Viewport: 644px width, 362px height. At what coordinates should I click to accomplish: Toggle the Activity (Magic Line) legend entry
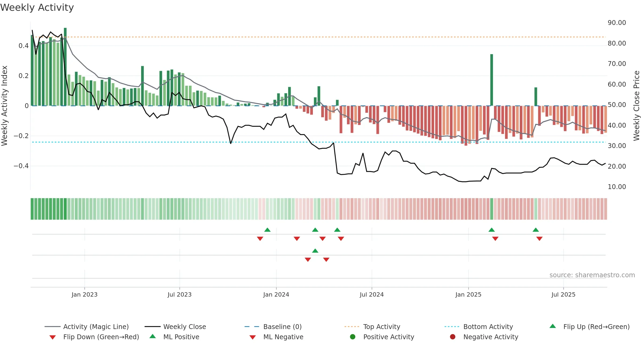coord(87,327)
